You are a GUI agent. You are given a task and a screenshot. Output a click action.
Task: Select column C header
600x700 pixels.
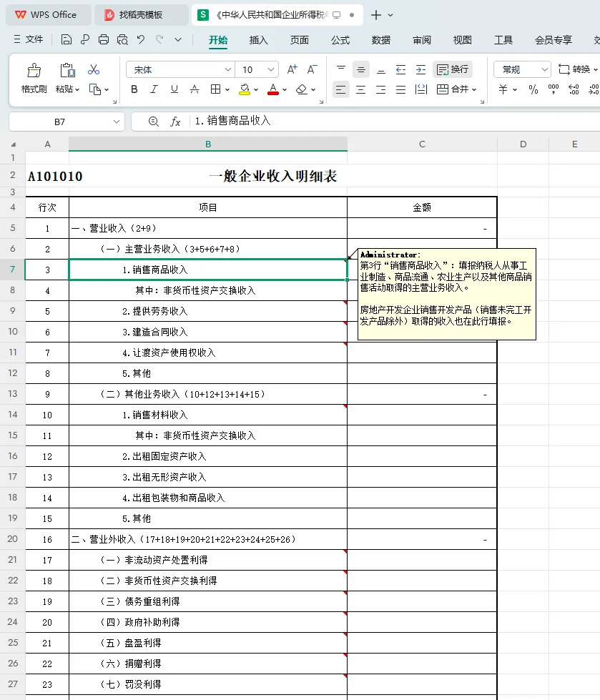pyautogui.click(x=422, y=144)
